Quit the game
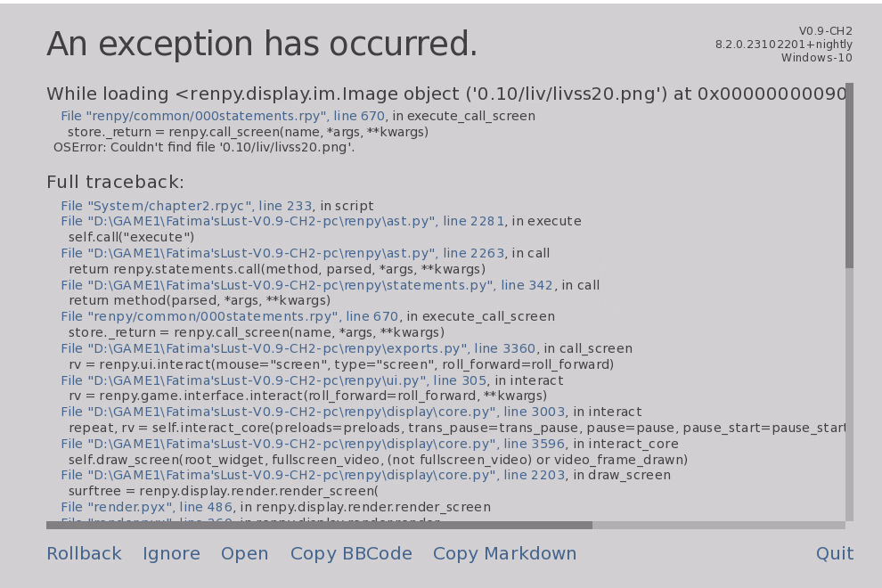882x588 pixels. tap(834, 554)
